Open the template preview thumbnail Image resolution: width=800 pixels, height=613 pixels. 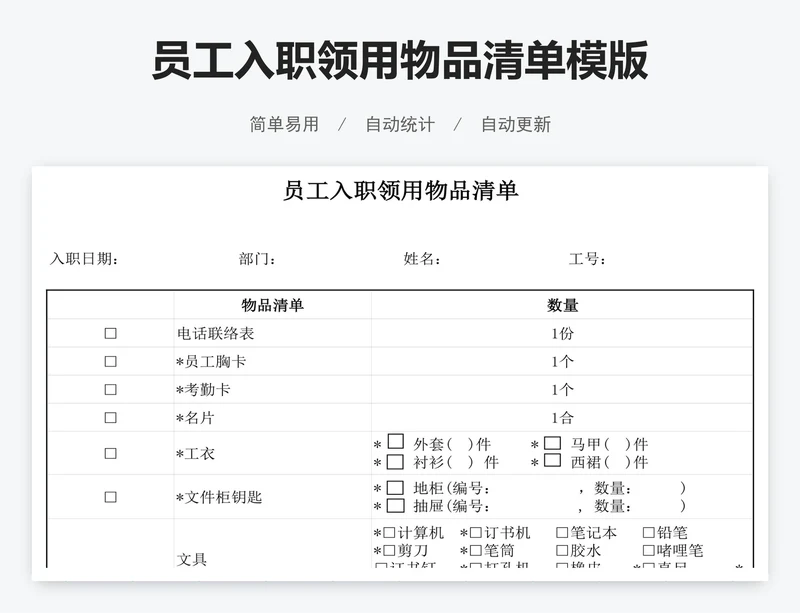[x=400, y=373]
